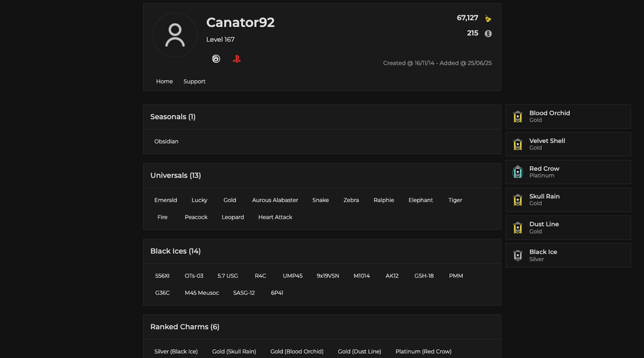The height and width of the screenshot is (358, 644).
Task: Open the Support menu item
Action: [x=194, y=82]
